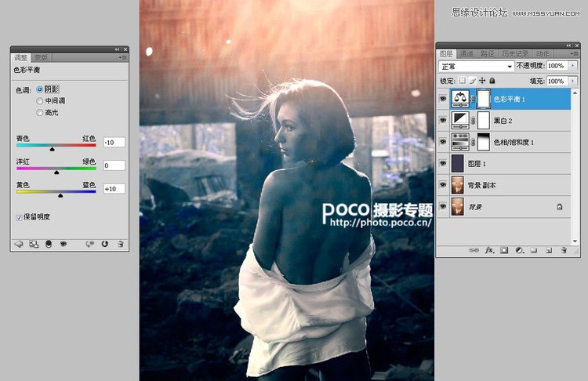Select the 阴影 (Shadows) tone radio button

pyautogui.click(x=39, y=89)
